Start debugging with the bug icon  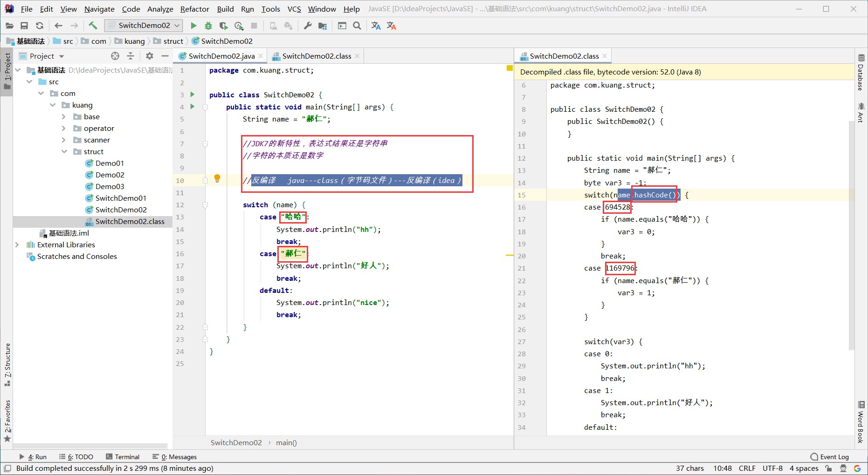[208, 26]
